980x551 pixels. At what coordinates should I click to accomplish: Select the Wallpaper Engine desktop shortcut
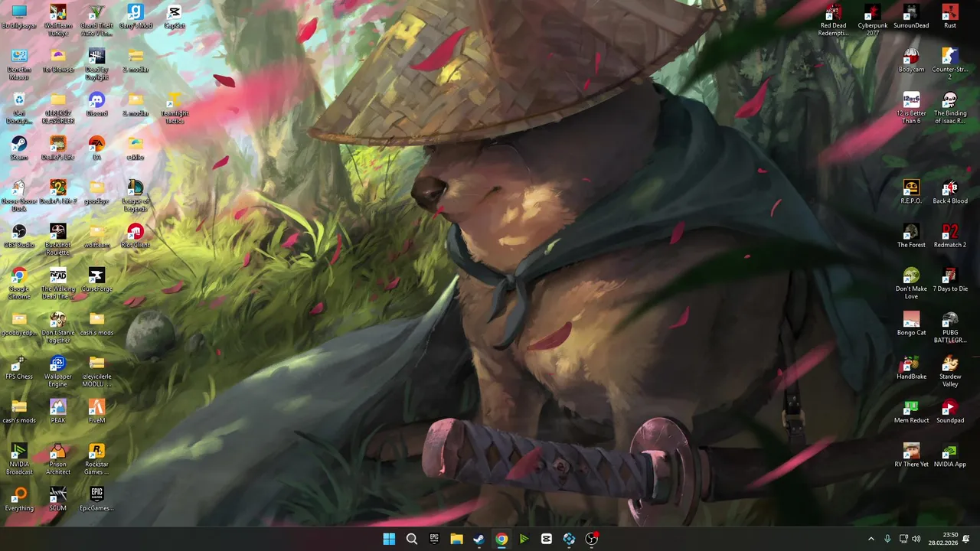[x=58, y=372]
